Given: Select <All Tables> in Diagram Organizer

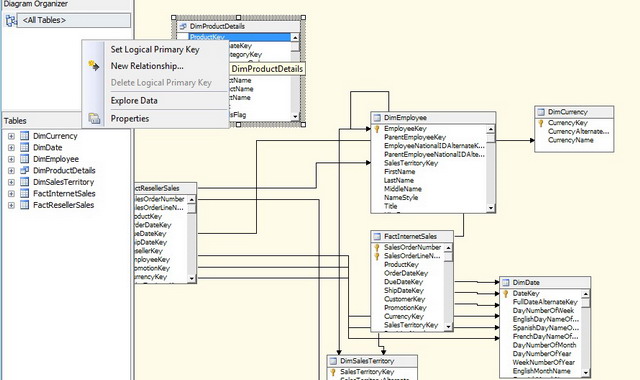Looking at the screenshot, I should pyautogui.click(x=73, y=20).
